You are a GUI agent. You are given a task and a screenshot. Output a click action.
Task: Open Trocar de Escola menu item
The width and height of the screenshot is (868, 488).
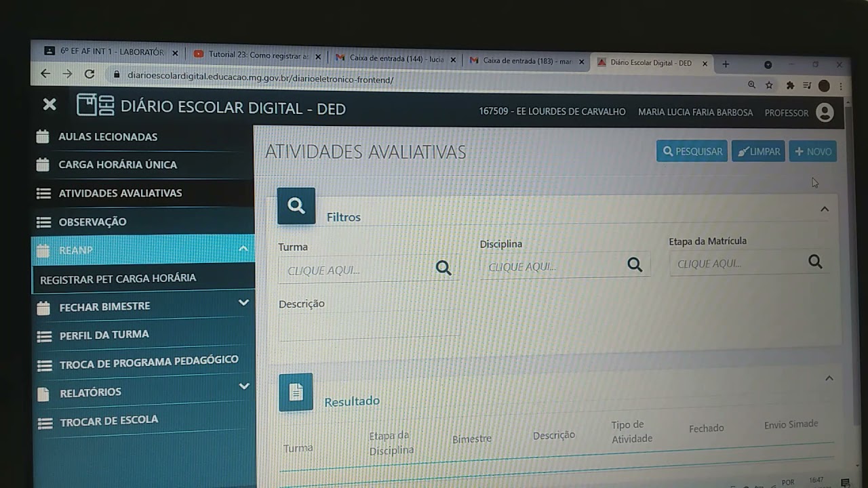108,421
